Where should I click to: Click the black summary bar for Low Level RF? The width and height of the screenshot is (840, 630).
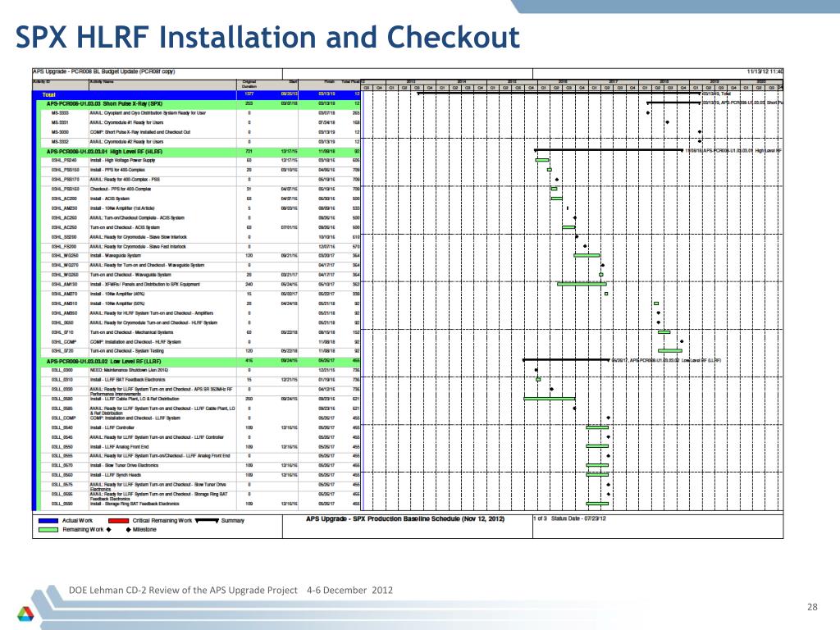click(x=566, y=360)
